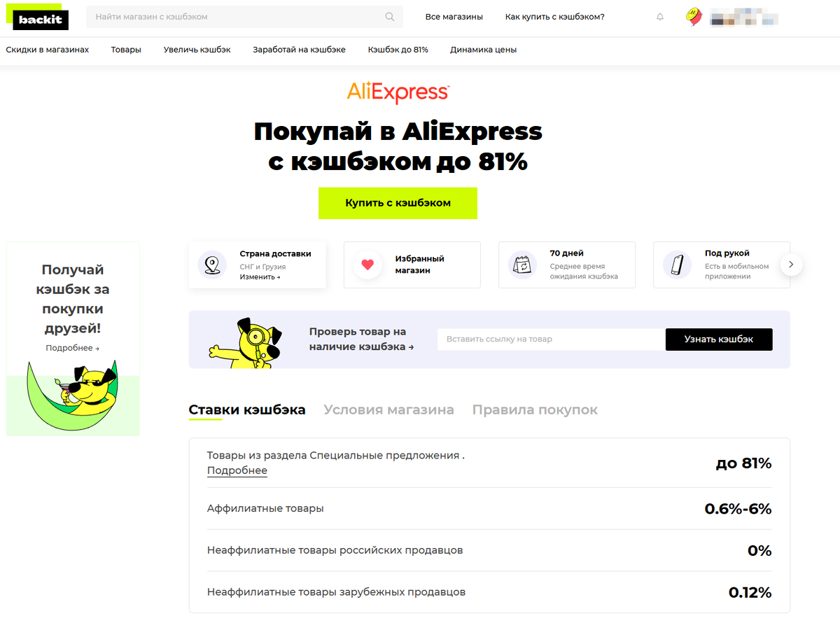Click Неаффилиатные товары зарубежных продавцов row
This screenshot has width=840, height=630.
[489, 592]
